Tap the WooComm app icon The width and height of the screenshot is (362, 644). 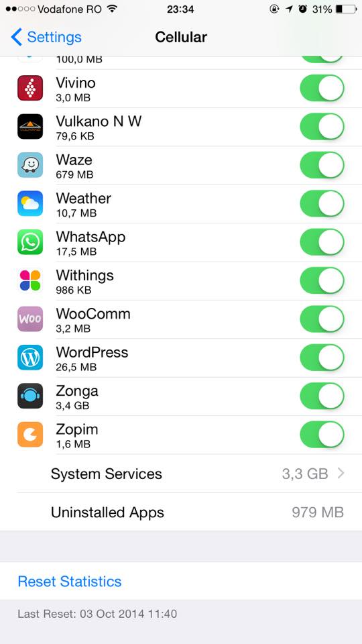(x=30, y=319)
